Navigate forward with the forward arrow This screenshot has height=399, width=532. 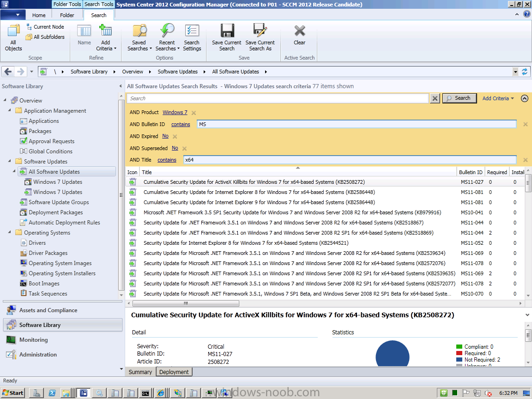click(x=21, y=72)
